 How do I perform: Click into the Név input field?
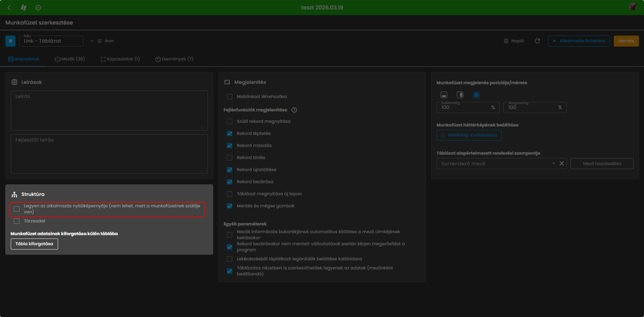point(51,41)
